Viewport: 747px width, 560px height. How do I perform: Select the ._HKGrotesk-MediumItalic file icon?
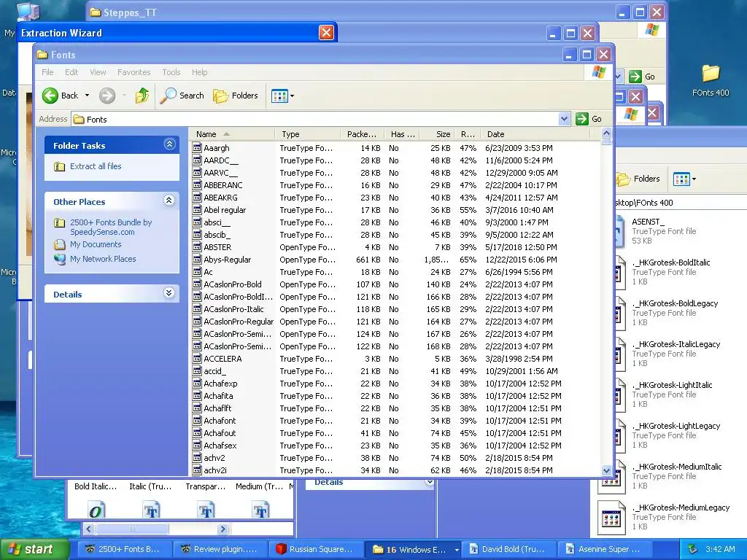611,476
